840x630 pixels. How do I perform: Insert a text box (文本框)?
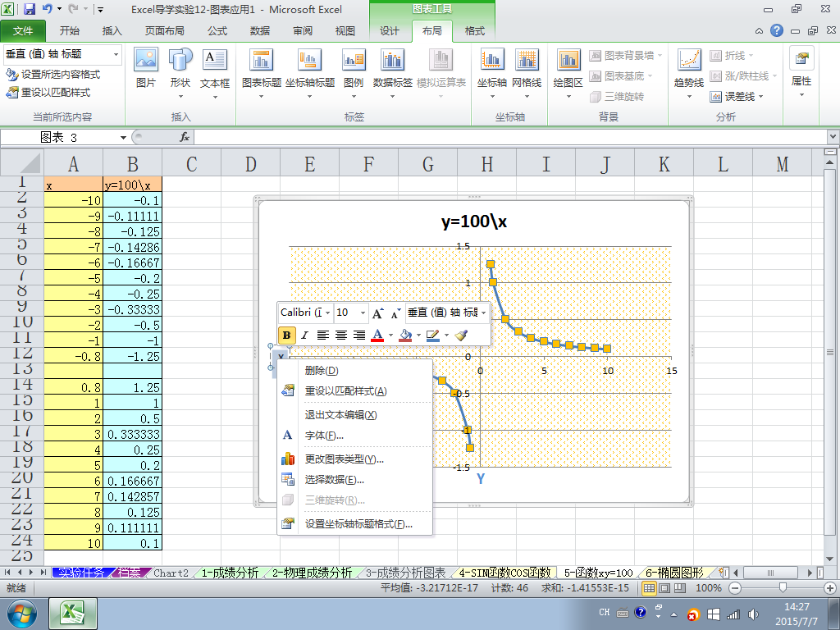215,73
